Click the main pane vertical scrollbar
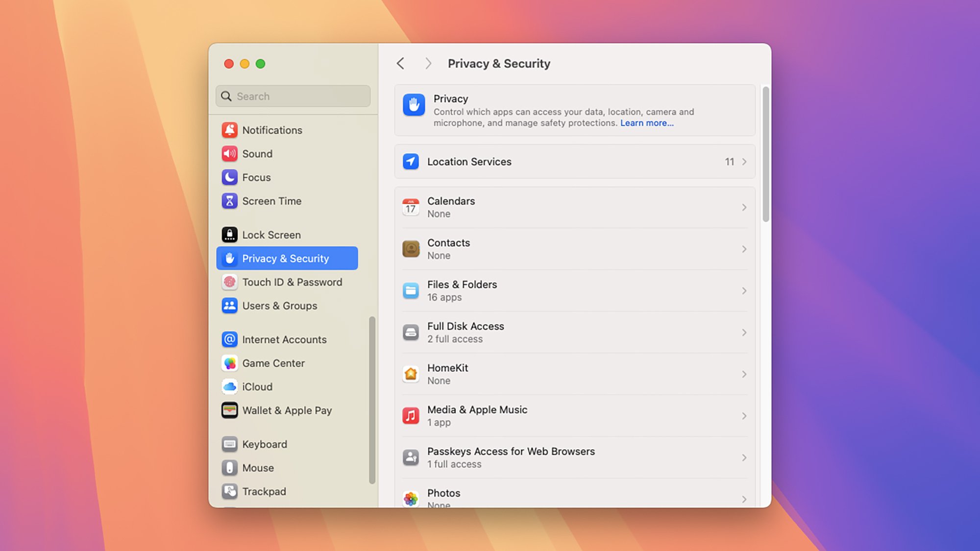The height and width of the screenshot is (551, 980). pyautogui.click(x=765, y=154)
